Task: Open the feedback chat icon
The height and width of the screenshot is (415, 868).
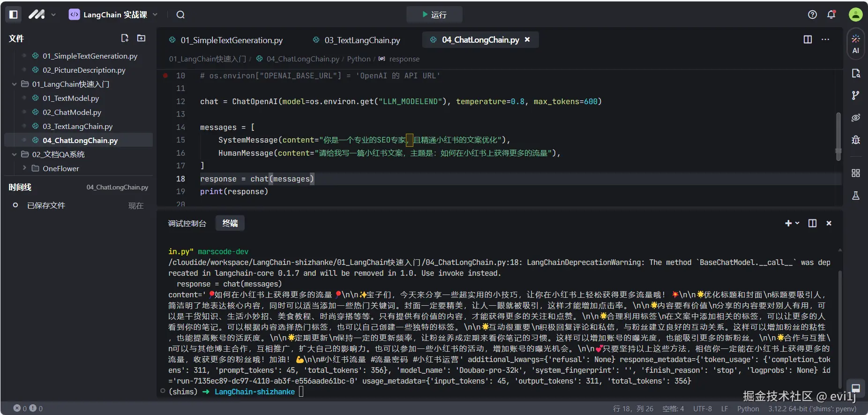Action: pos(856,388)
